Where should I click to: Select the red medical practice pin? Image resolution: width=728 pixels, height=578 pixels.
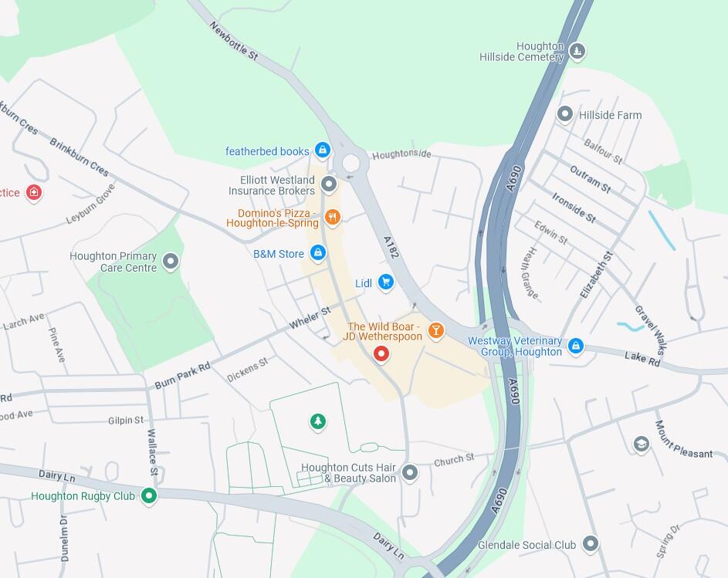click(34, 193)
